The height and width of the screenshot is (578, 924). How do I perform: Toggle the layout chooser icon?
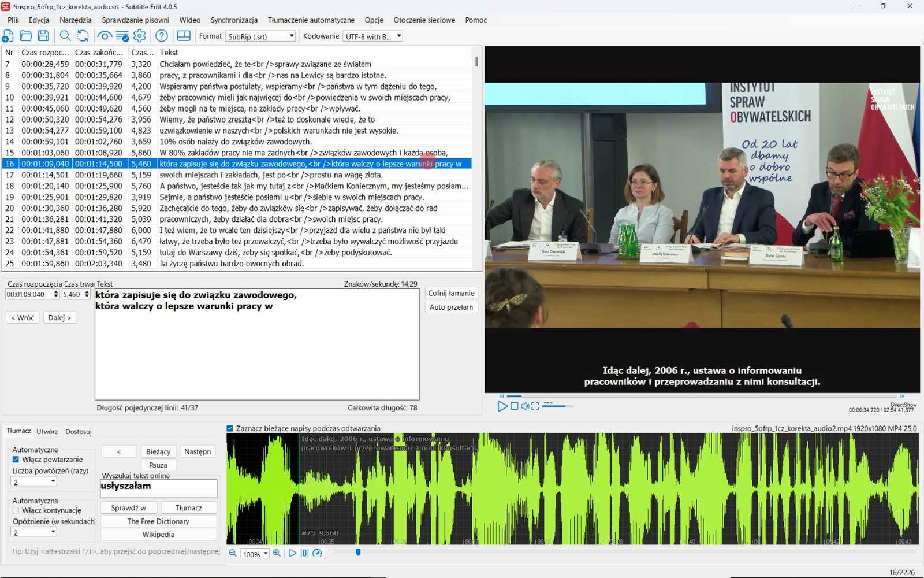(184, 36)
